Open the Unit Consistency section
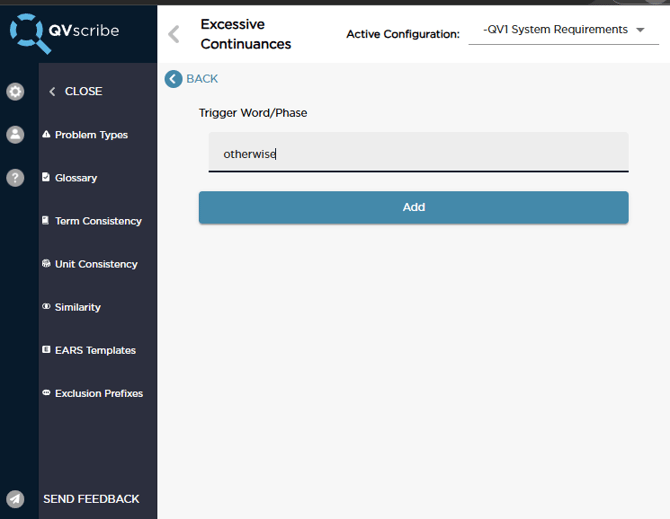The image size is (670, 519). 96,264
